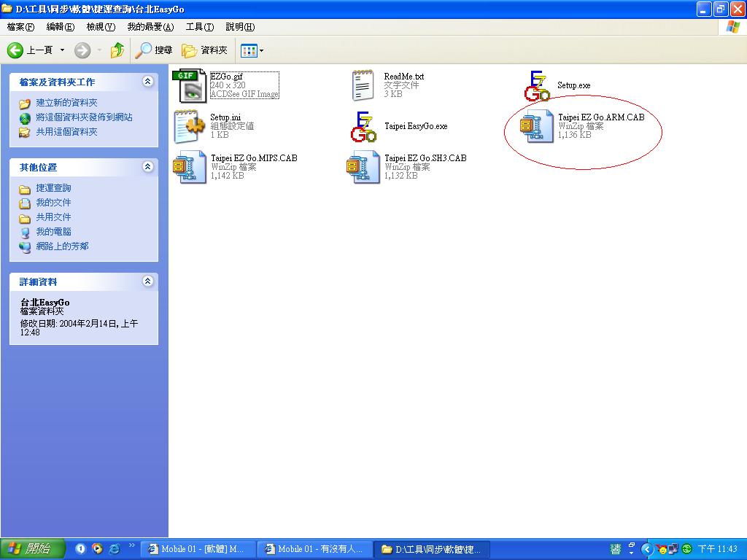Go to 捷運查詢 folder link
Image resolution: width=747 pixels, height=560 pixels.
click(53, 188)
